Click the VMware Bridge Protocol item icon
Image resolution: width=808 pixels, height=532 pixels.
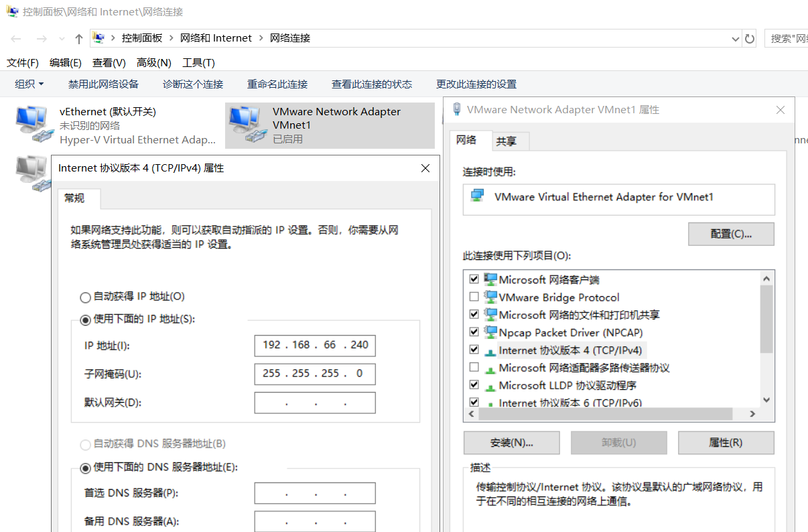[490, 297]
